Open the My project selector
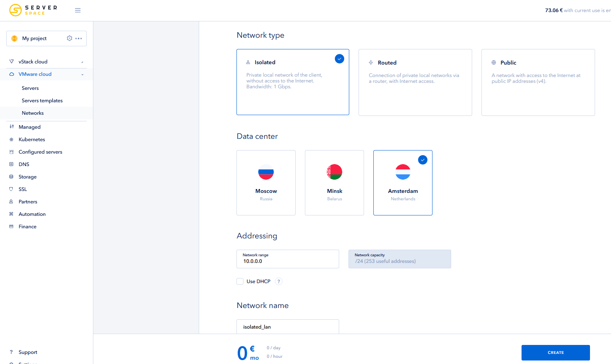The image size is (611, 364). tap(35, 38)
